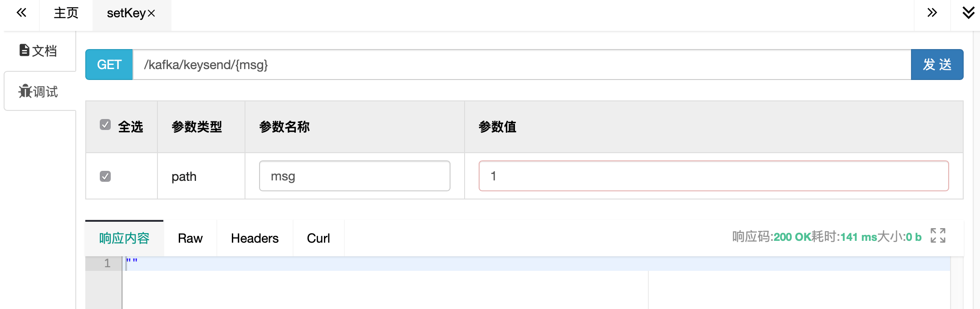Click the double left arrow tab scroller
This screenshot has height=309, width=980.
click(x=21, y=13)
